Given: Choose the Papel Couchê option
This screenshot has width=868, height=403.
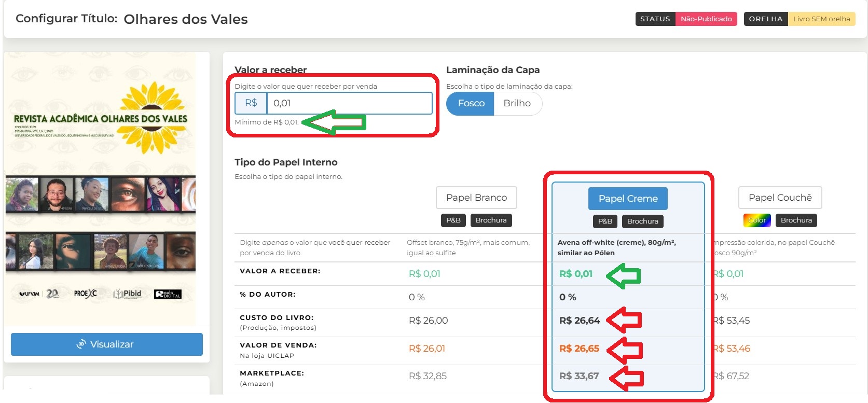Looking at the screenshot, I should click(780, 198).
